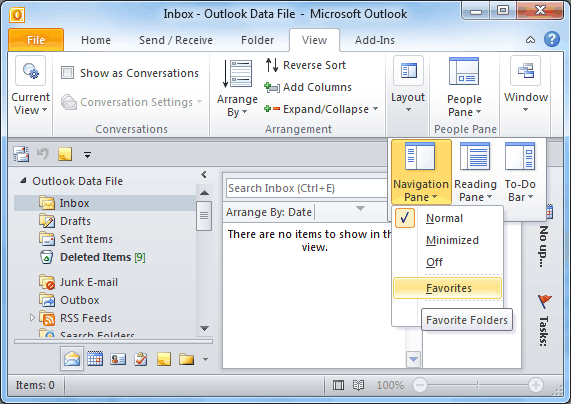Click the yellow Notes icon in quick toolbar
Screen dimensions: 571x404
(65, 154)
